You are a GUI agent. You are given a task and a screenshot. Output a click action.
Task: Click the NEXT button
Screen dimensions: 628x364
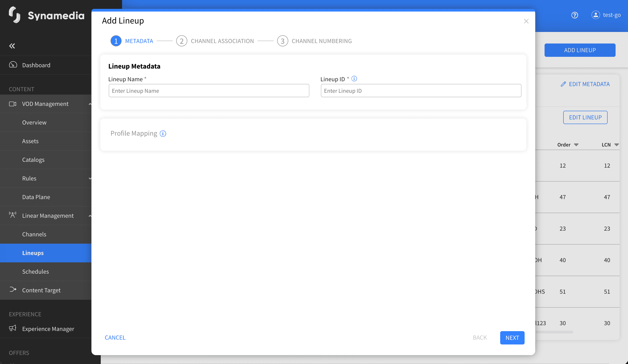512,338
